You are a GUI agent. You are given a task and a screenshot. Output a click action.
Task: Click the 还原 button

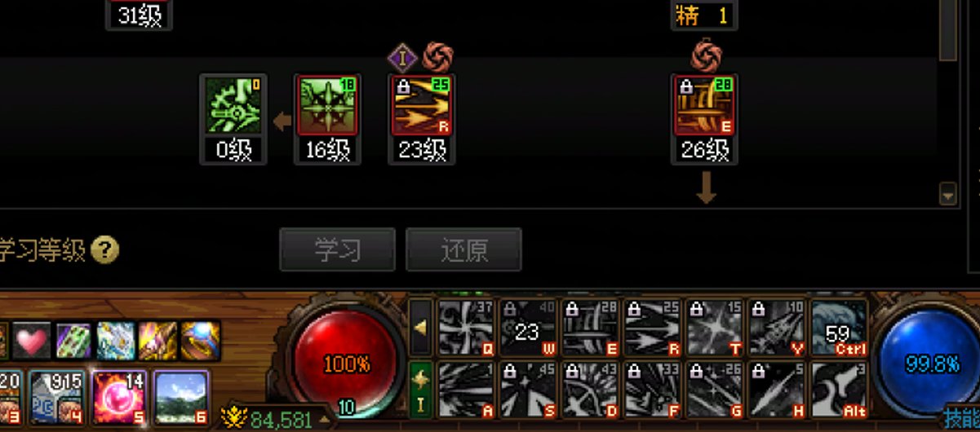pyautogui.click(x=463, y=249)
